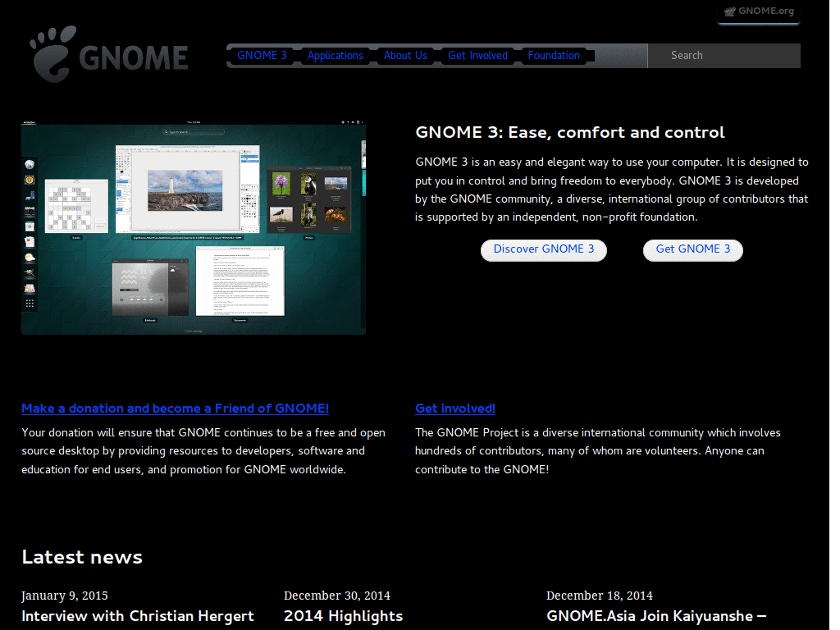The height and width of the screenshot is (630, 840).
Task: Click the footprint icon beside GNOME.org
Action: [x=730, y=11]
